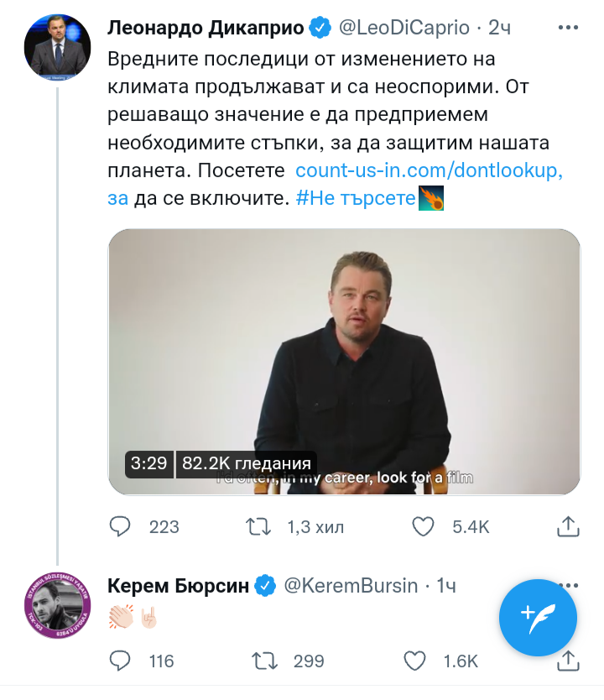Open Леонардо Дикаприо's profile picture
The height and width of the screenshot is (700, 604).
click(x=57, y=46)
